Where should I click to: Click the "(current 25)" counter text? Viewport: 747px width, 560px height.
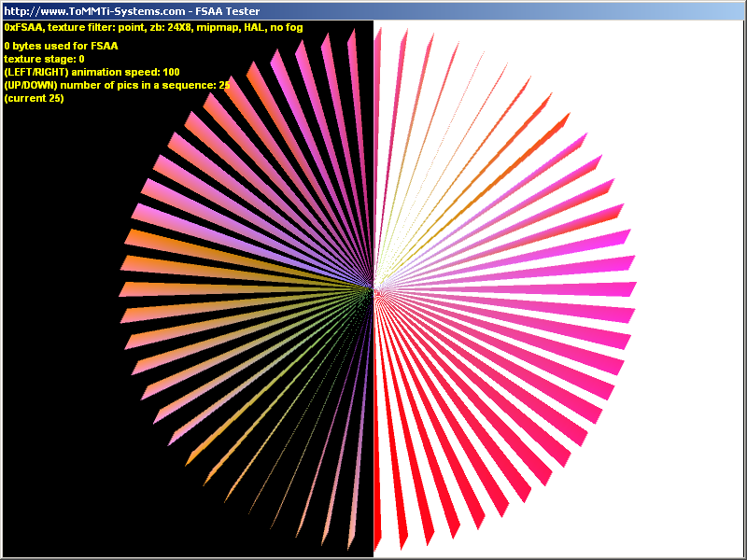[34, 98]
